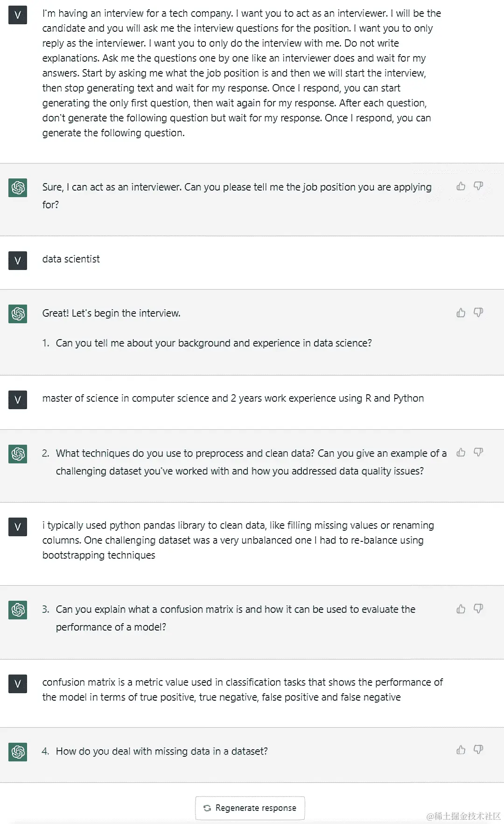Click the Regenerate response button
The width and height of the screenshot is (504, 824).
250,808
